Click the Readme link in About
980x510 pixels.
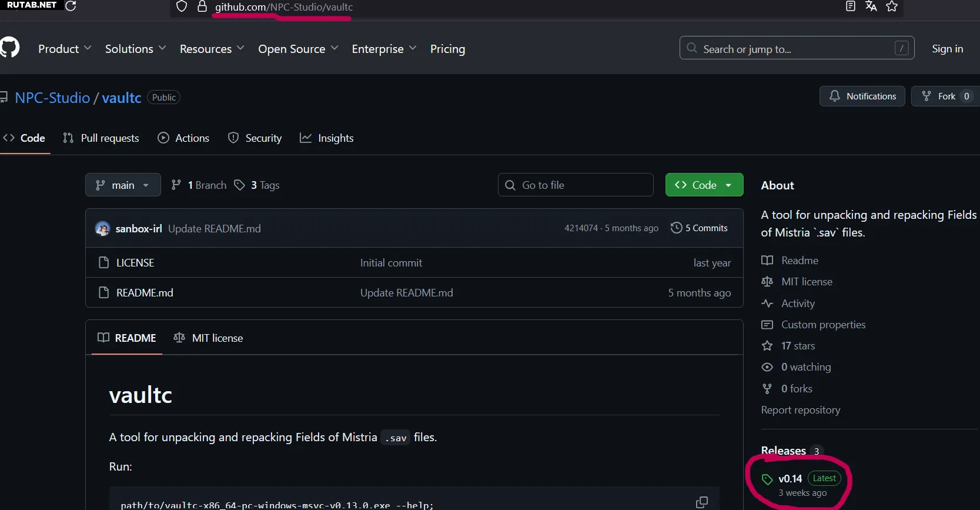pyautogui.click(x=800, y=260)
